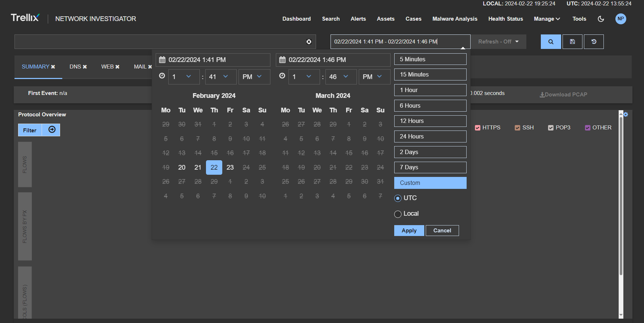Click the Apply button

pyautogui.click(x=409, y=231)
